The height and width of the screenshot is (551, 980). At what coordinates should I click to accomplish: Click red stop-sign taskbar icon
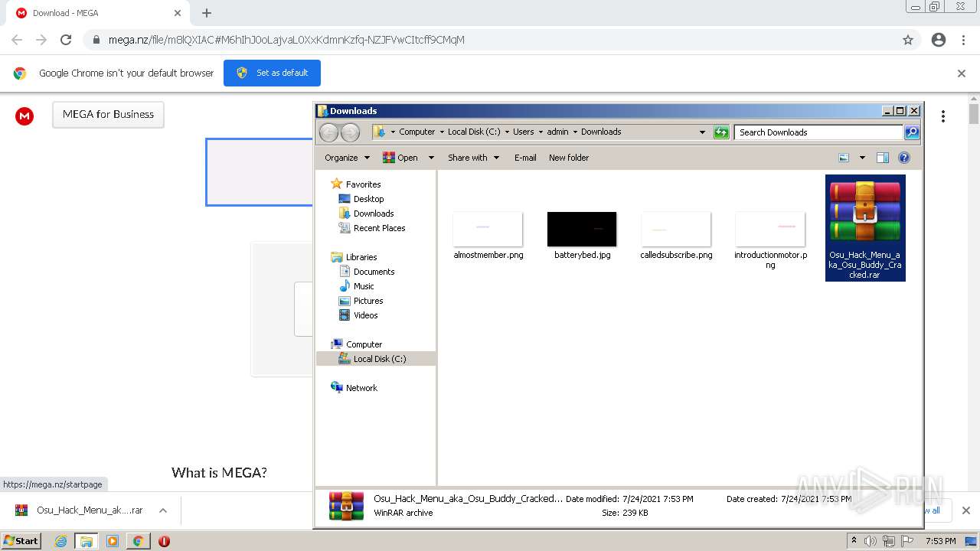tap(164, 541)
